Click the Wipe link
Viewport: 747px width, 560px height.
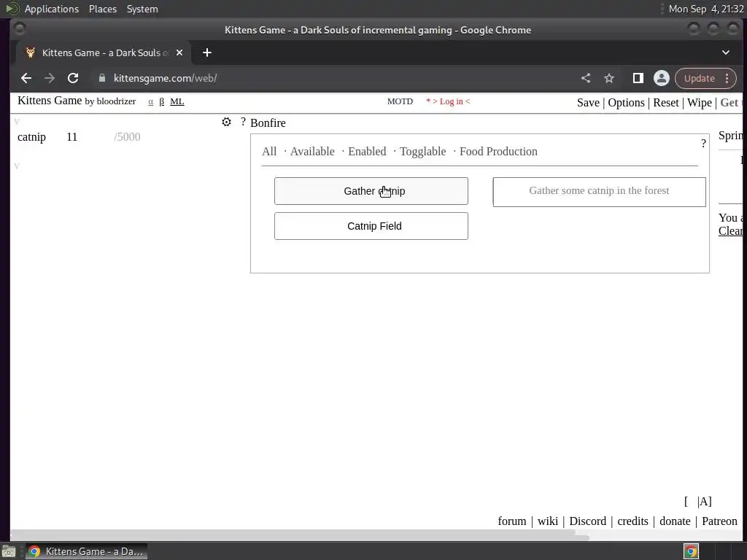tap(700, 103)
